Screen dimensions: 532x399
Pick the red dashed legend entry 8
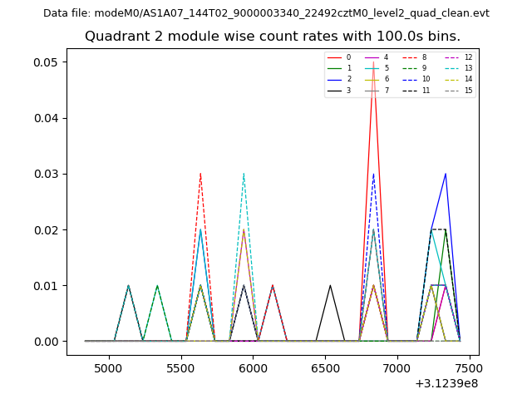414,57
